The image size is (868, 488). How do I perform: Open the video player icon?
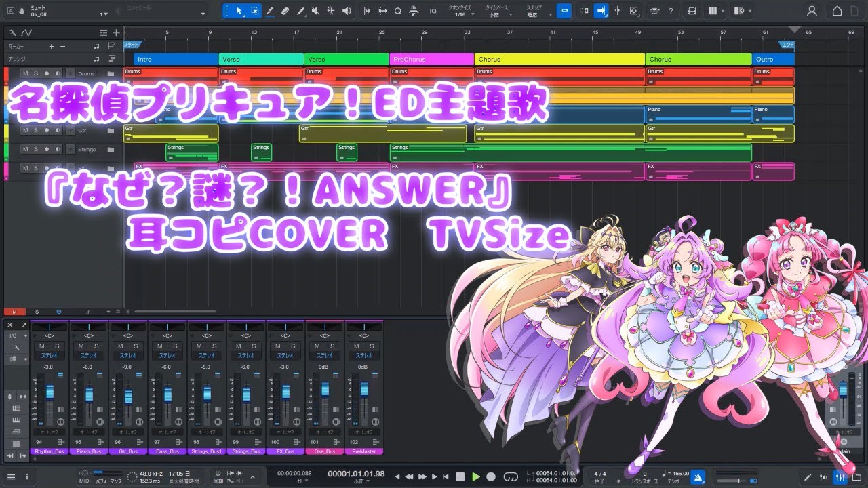692,11
